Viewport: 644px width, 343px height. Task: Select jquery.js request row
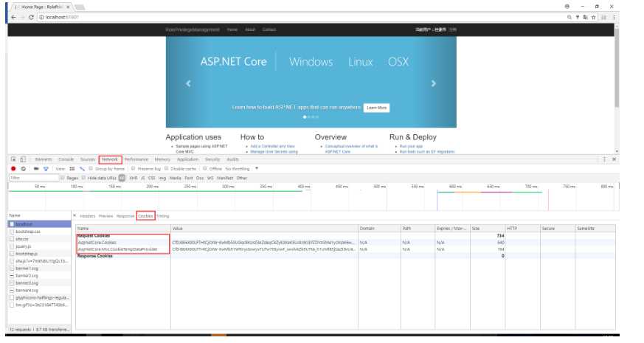39,246
